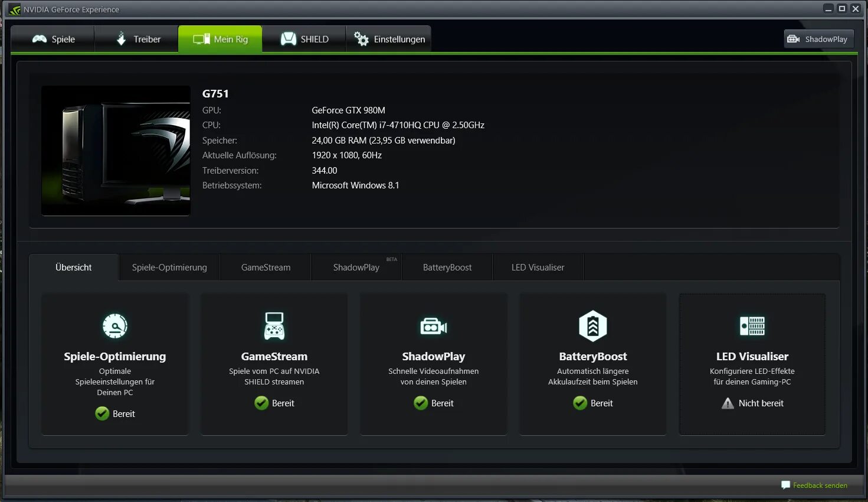Click the Intel Core i7-4710HQ CPU value
The width and height of the screenshot is (868, 502).
[x=398, y=125]
